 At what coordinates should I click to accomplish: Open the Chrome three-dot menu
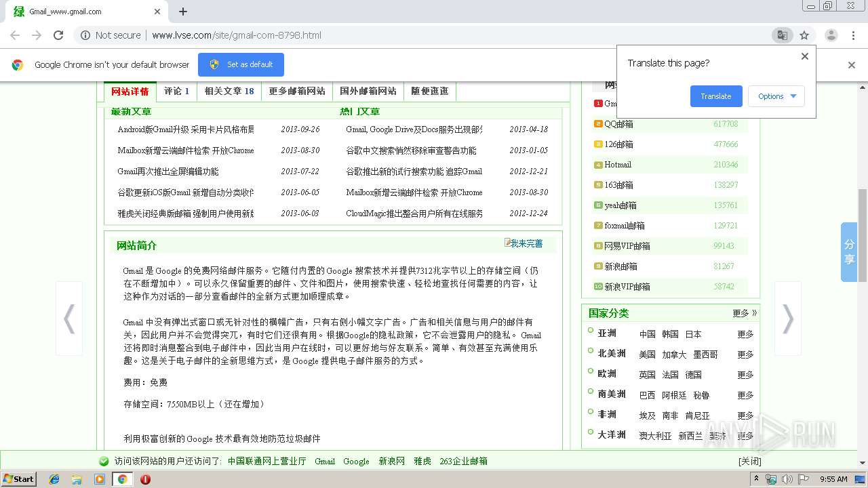click(x=853, y=35)
